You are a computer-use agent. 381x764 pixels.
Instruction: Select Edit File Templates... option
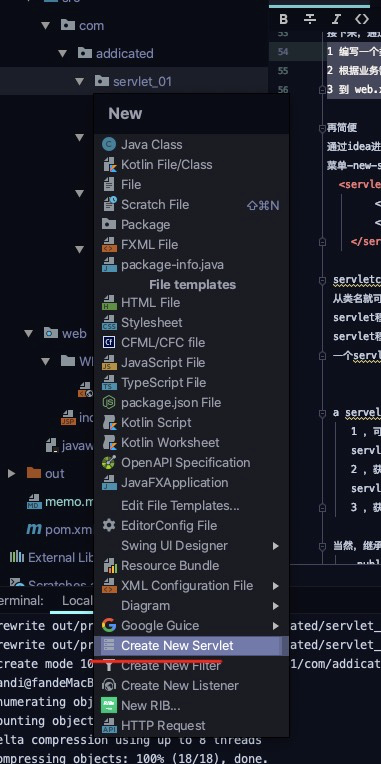point(180,506)
